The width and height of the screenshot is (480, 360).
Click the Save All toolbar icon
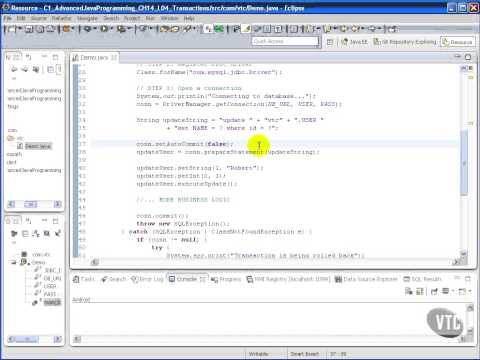point(40,29)
